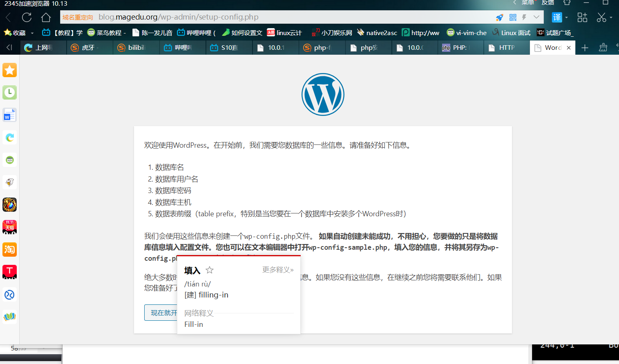This screenshot has width=619, height=364.
Task: Open the 试题广场 bookmark
Action: (x=555, y=33)
